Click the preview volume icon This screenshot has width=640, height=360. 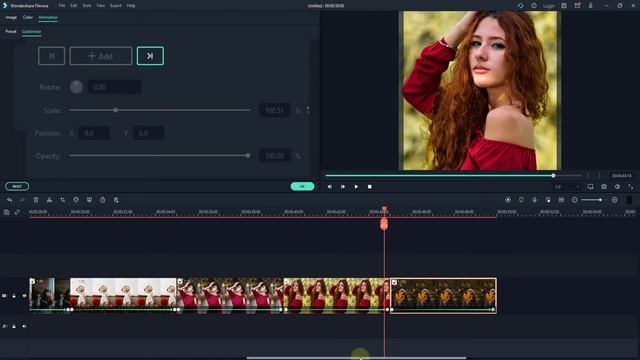coord(617,187)
